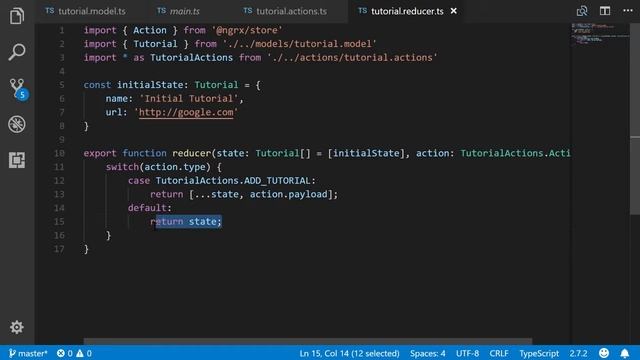Open the Explorer files icon
The width and height of the screenshot is (640, 360).
pyautogui.click(x=17, y=16)
